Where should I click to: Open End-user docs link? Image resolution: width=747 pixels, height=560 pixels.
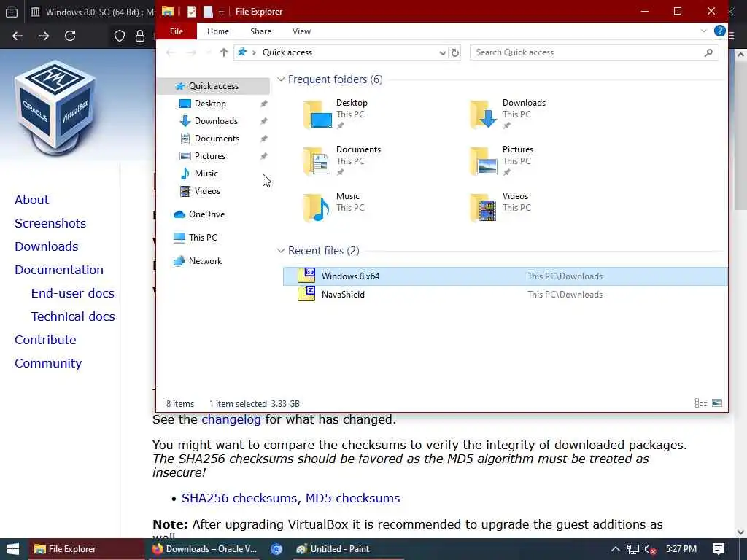click(72, 293)
